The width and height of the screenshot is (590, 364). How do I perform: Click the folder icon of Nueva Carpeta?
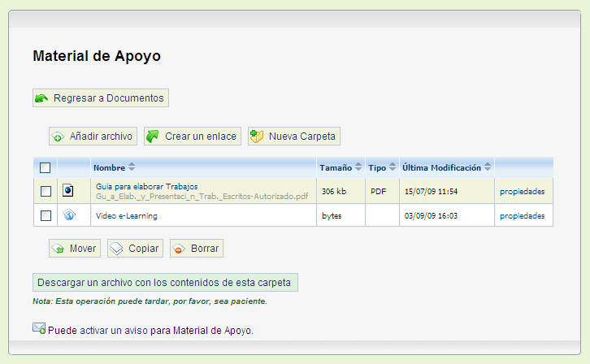pos(257,136)
